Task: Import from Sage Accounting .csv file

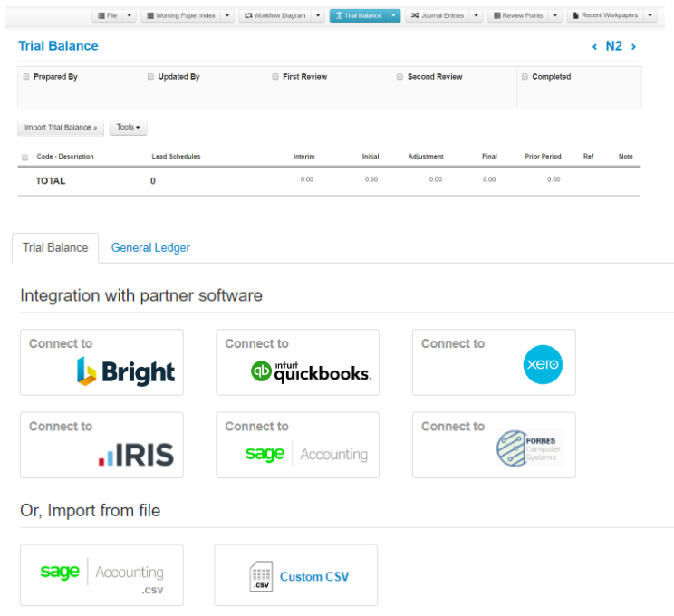Action: (101, 575)
